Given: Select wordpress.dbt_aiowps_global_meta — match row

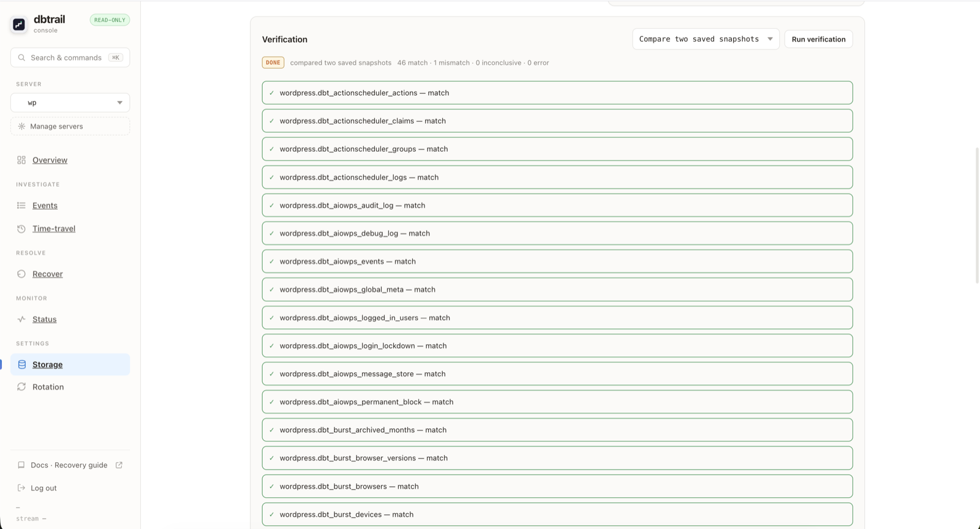Looking at the screenshot, I should [557, 290].
